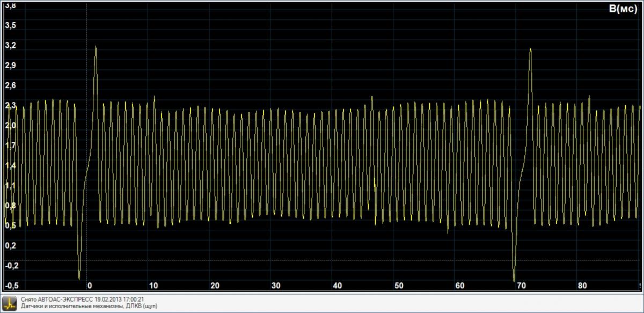This screenshot has width=644, height=313.
Task: Click the -0,5 value on the voltage axis
Action: click(11, 285)
